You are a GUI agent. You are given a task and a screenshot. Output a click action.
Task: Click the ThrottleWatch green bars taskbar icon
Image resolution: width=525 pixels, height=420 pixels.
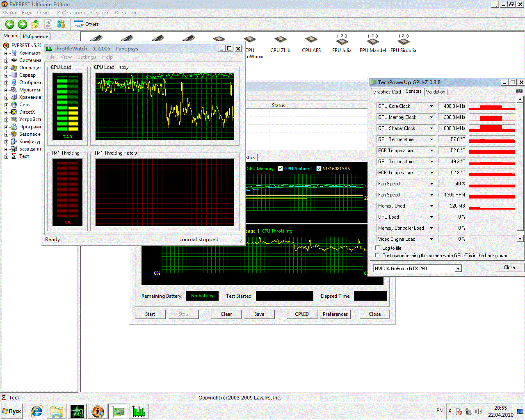(139, 411)
